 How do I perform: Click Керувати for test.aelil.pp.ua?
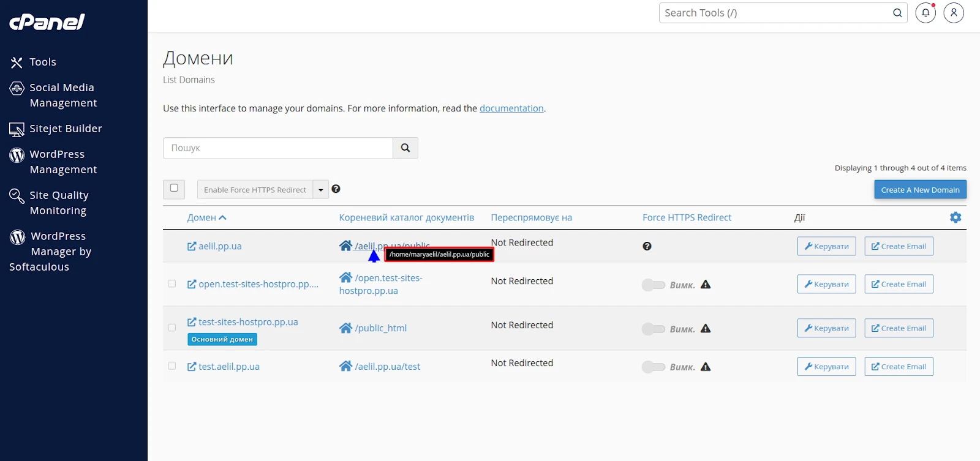(x=826, y=367)
